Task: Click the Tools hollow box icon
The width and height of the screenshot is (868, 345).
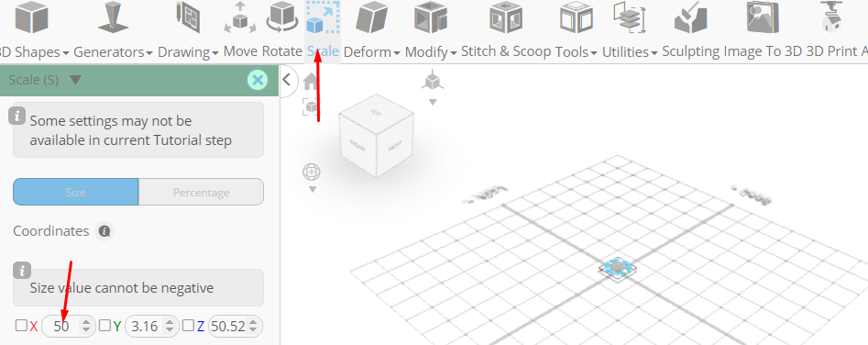Action: pyautogui.click(x=576, y=17)
